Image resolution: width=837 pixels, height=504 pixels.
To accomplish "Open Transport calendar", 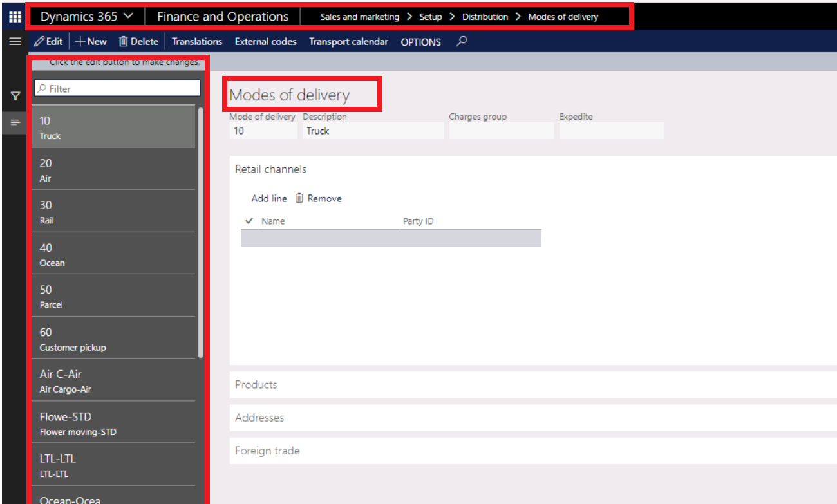I will point(348,41).
